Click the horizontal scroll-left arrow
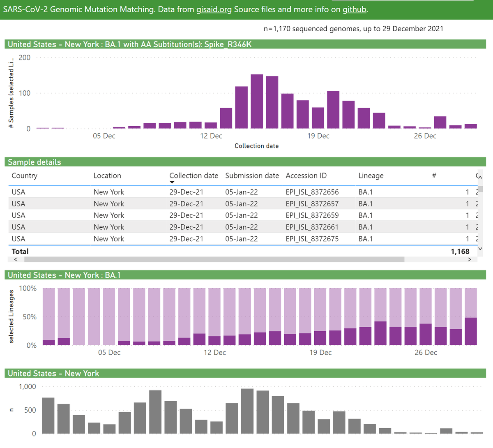 coord(16,259)
